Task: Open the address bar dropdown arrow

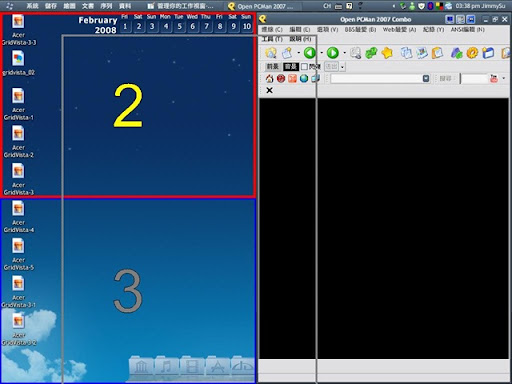Action: [x=426, y=78]
